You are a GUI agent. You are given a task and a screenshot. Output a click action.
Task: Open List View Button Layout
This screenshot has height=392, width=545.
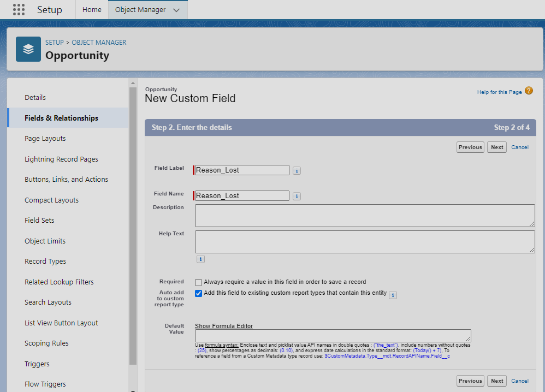61,323
